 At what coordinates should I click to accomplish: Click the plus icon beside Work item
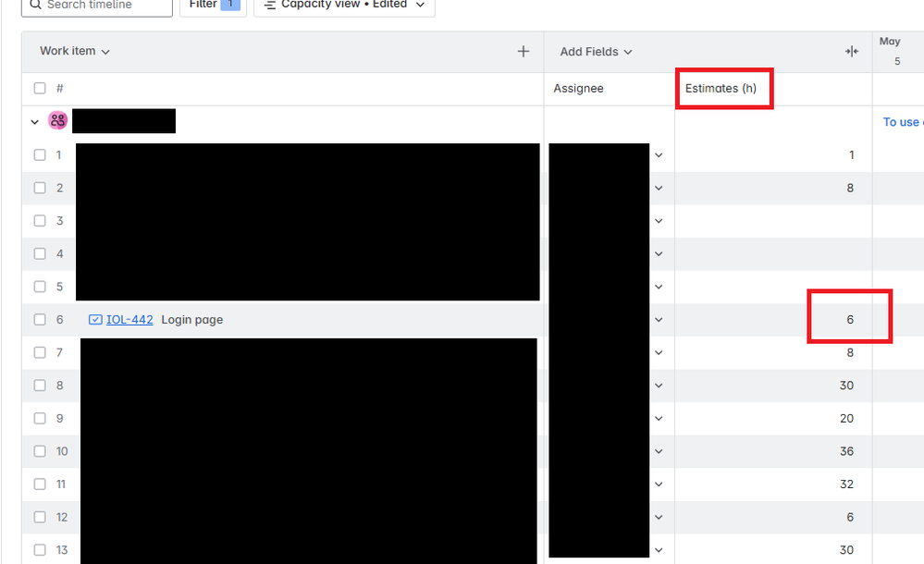[524, 51]
